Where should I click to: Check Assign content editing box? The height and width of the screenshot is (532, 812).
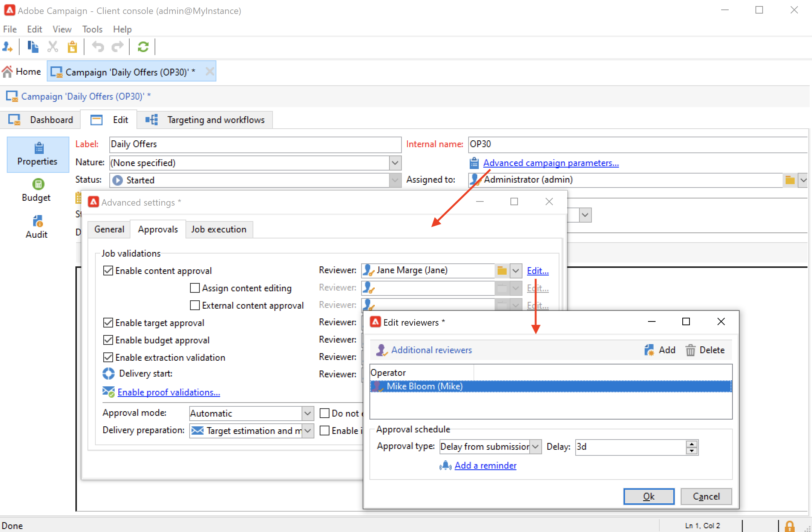(x=195, y=288)
